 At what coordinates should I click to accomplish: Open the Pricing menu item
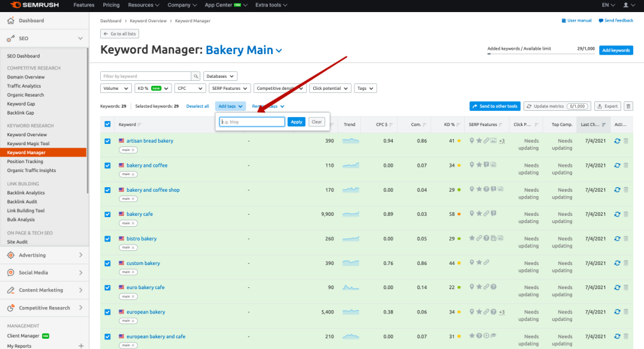point(111,5)
